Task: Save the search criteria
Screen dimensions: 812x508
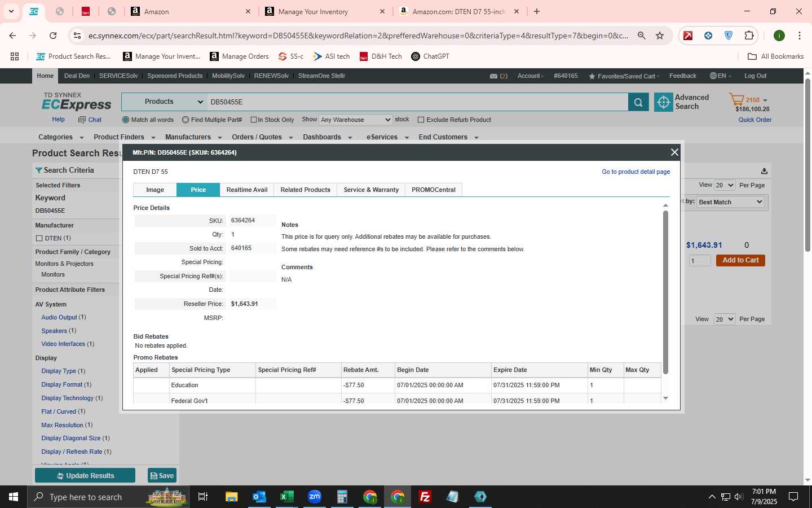Action: point(162,476)
